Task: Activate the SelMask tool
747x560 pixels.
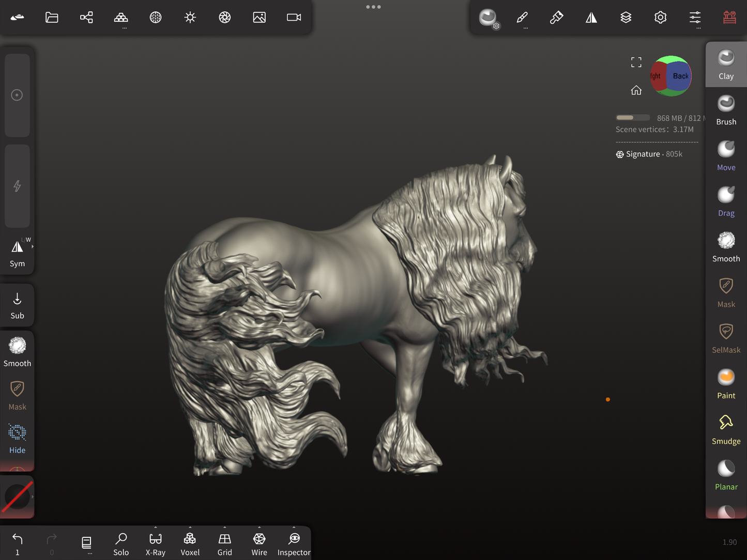Action: click(726, 338)
